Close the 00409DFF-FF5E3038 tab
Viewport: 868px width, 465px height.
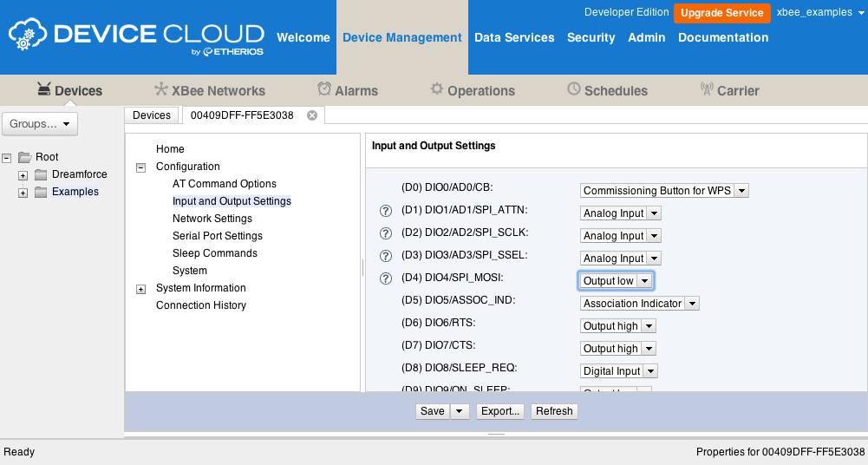click(312, 115)
